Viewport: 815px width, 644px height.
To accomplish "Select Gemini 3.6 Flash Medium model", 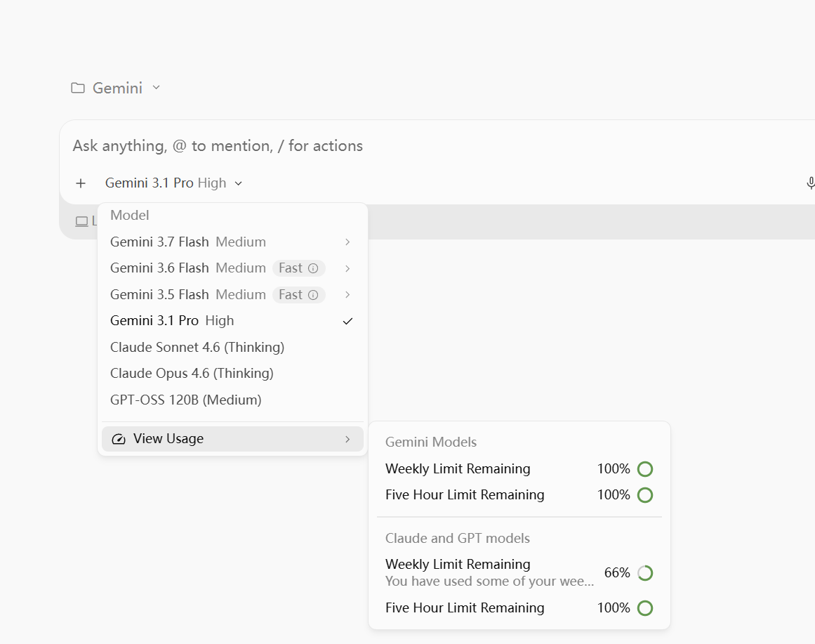I will (232, 268).
